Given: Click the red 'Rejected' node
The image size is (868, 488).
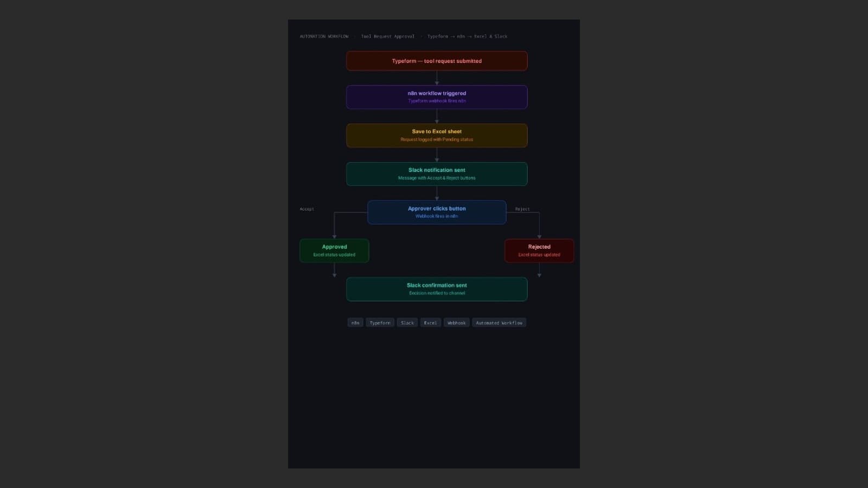Looking at the screenshot, I should coord(539,251).
